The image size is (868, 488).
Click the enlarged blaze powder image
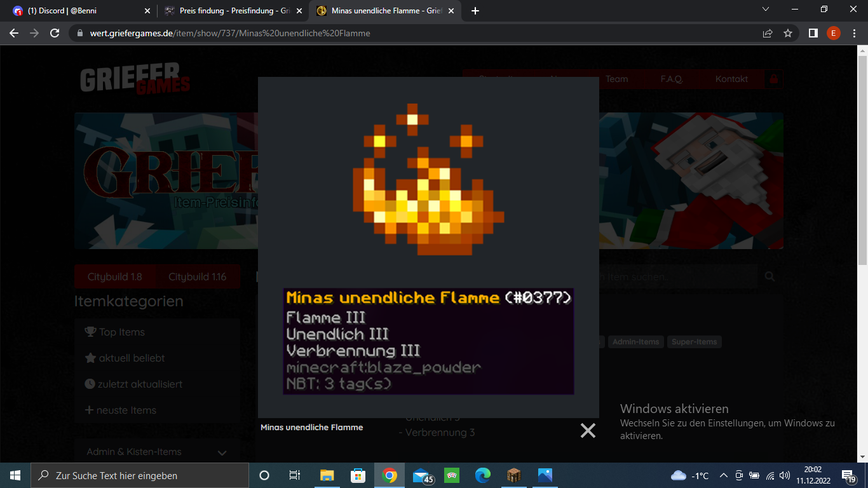[428, 179]
